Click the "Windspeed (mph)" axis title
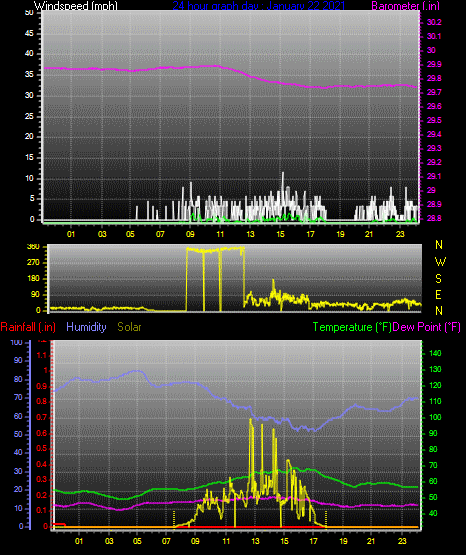The image size is (466, 555). click(x=75, y=5)
